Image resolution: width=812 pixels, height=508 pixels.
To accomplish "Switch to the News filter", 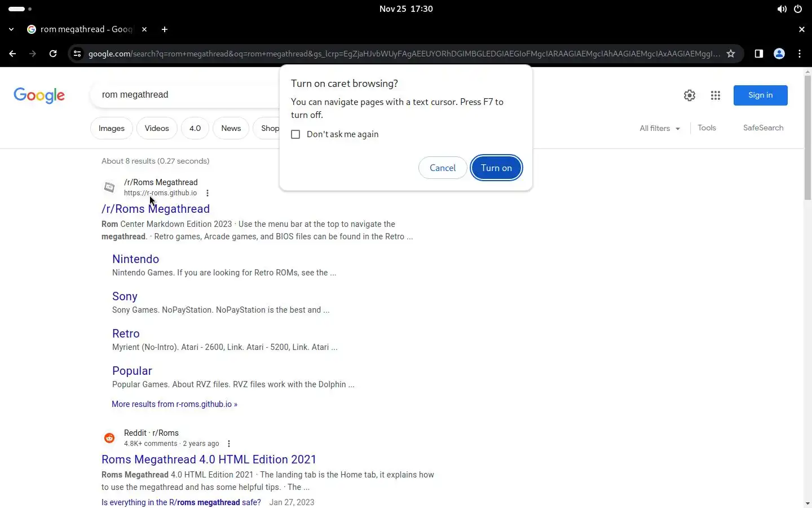I will click(231, 128).
